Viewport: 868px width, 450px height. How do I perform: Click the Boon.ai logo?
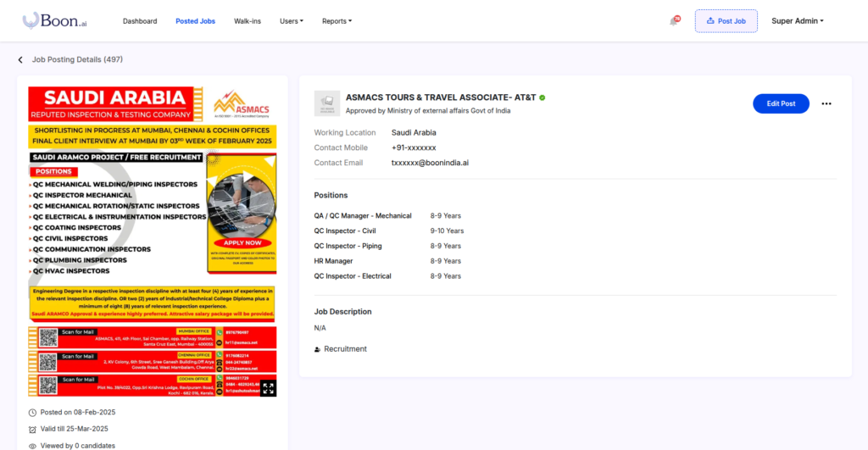pos(54,20)
